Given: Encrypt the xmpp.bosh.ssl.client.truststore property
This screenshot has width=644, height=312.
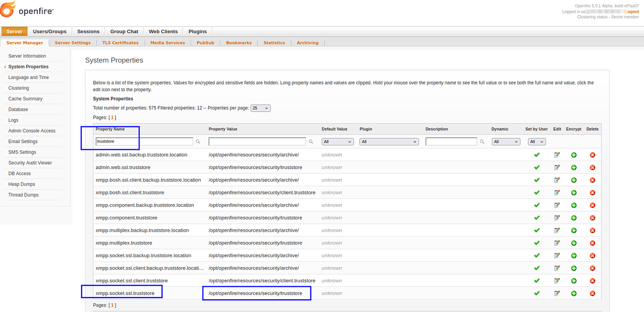Looking at the screenshot, I should point(574,192).
